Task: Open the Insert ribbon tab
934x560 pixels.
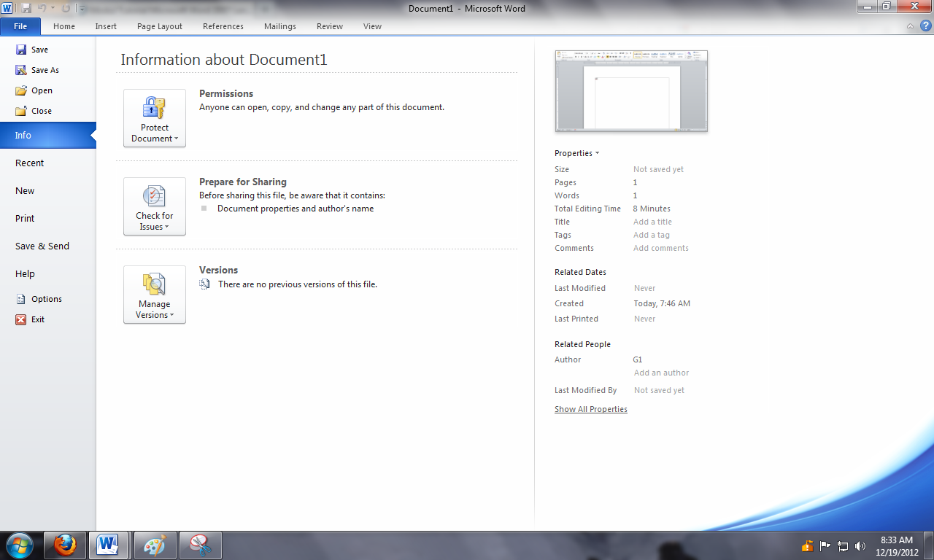Action: click(106, 26)
